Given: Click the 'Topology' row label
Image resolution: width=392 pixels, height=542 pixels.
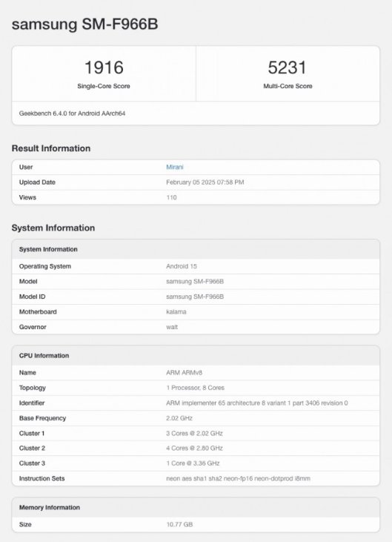Looking at the screenshot, I should [x=33, y=388].
